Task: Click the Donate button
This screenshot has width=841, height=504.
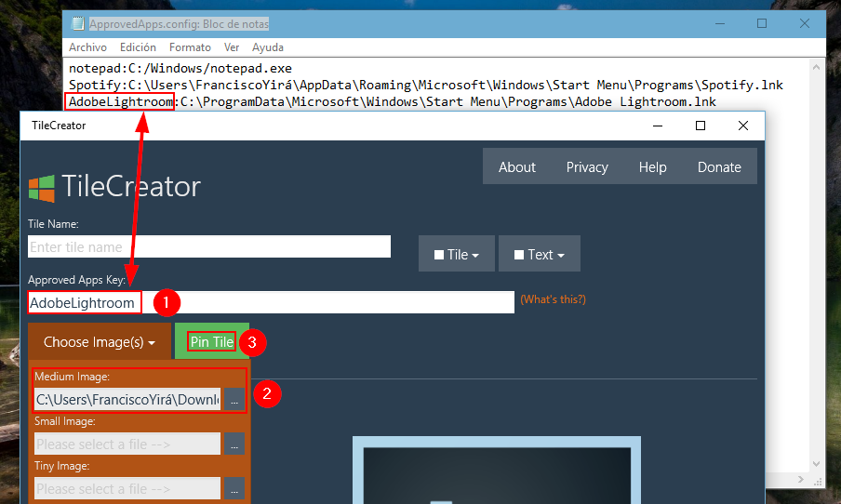Action: coord(719,167)
